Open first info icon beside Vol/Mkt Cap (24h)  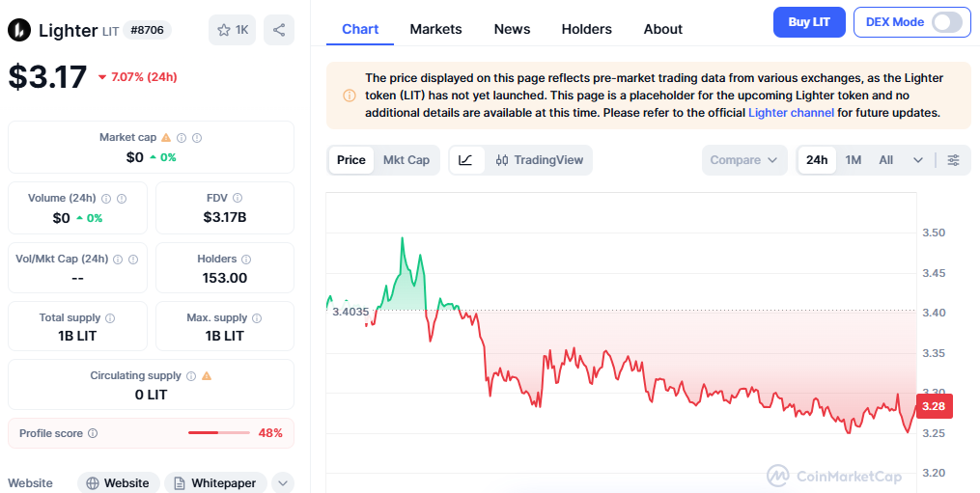coord(118,259)
